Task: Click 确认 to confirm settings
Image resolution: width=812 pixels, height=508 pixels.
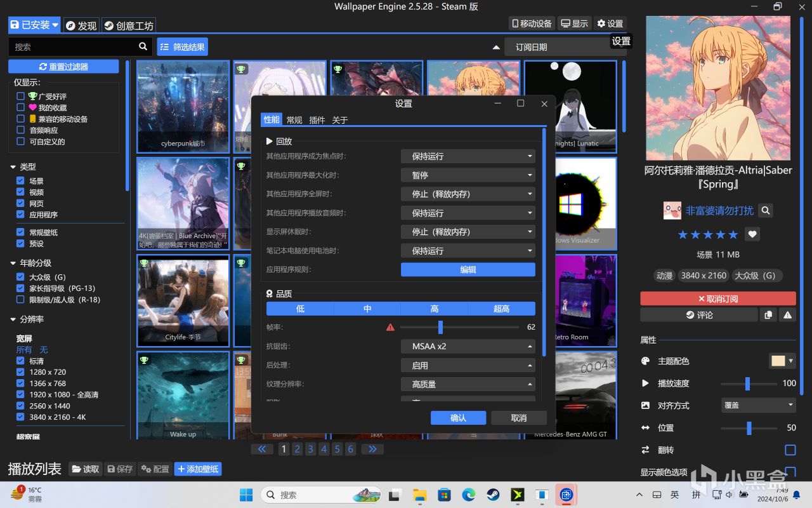Action: pyautogui.click(x=458, y=418)
